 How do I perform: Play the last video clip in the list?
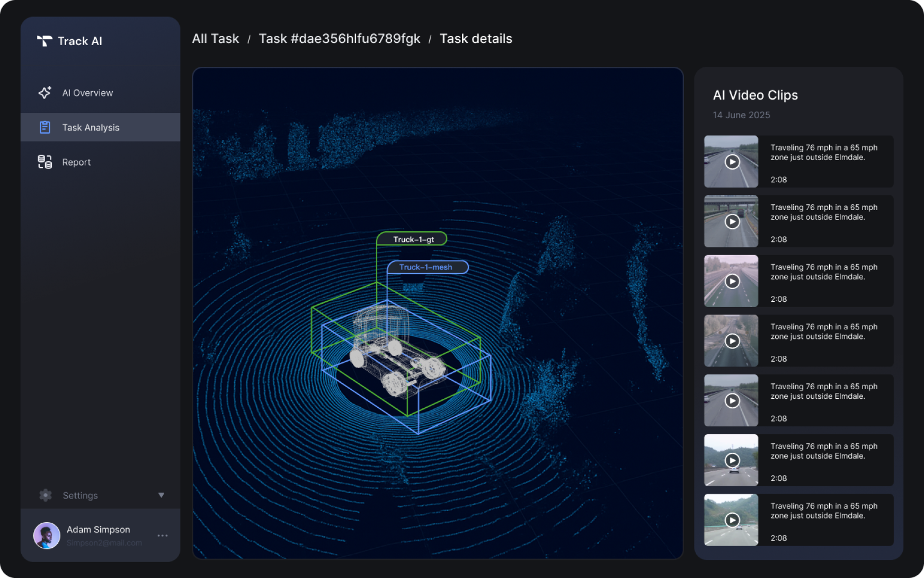tap(732, 520)
